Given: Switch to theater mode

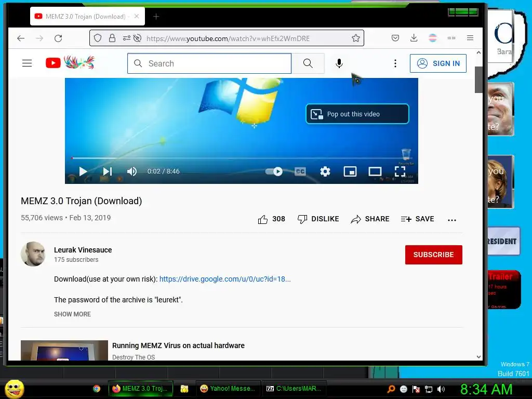Looking at the screenshot, I should [375, 171].
